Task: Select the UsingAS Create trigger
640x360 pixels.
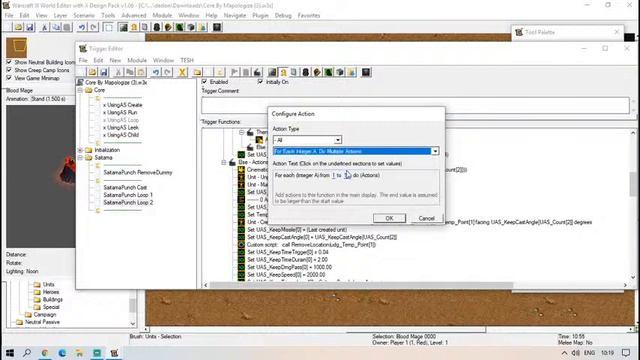Action: [x=122, y=105]
